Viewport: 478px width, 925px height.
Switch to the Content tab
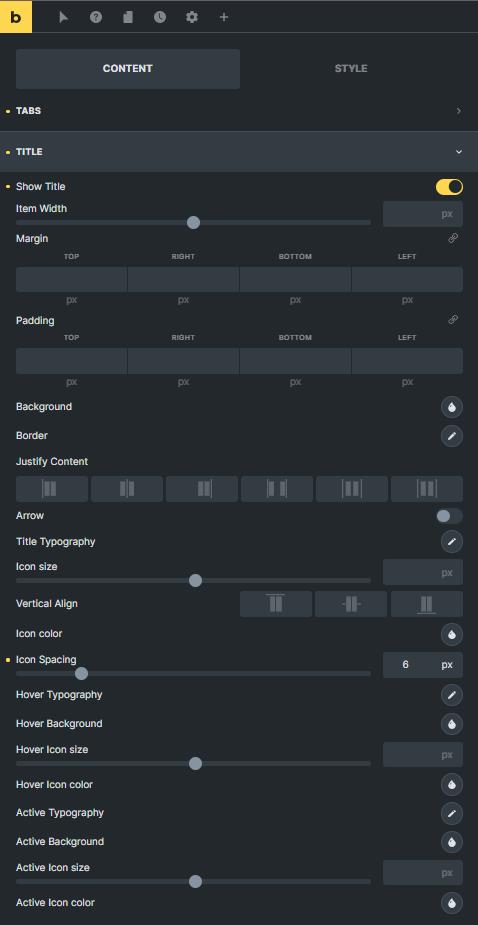(x=127, y=68)
